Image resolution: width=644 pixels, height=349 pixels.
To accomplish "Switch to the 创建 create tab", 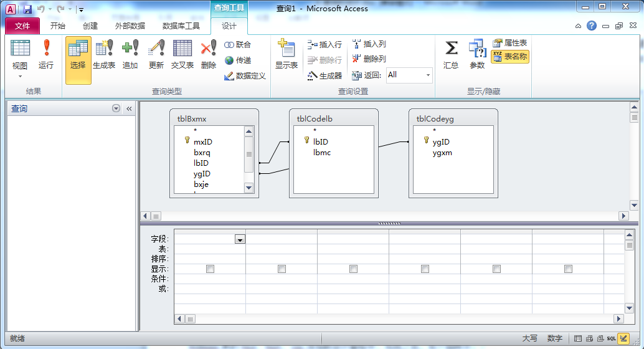I will coord(90,26).
